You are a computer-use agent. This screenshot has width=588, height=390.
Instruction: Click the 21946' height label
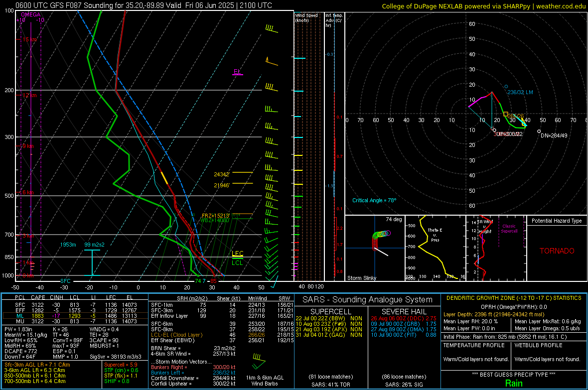click(x=222, y=185)
